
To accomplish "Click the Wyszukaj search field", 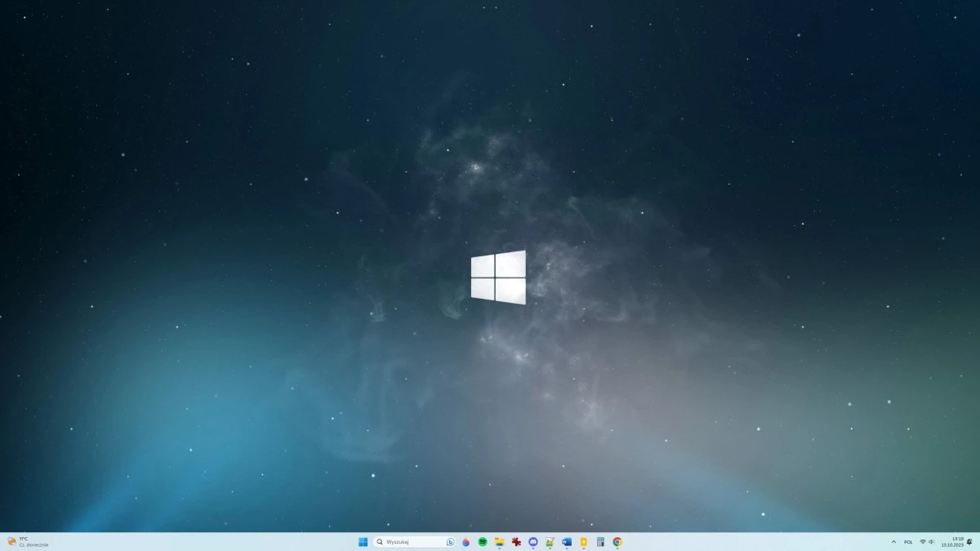I will click(408, 541).
